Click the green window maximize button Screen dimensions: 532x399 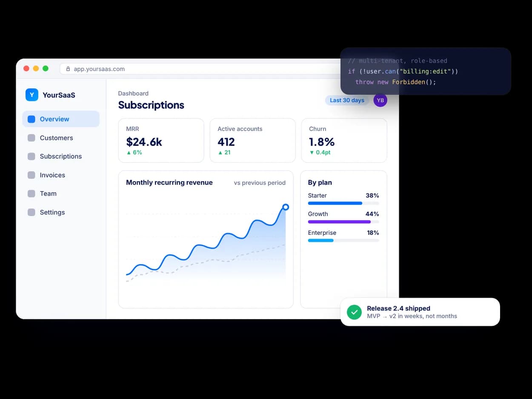pos(46,68)
